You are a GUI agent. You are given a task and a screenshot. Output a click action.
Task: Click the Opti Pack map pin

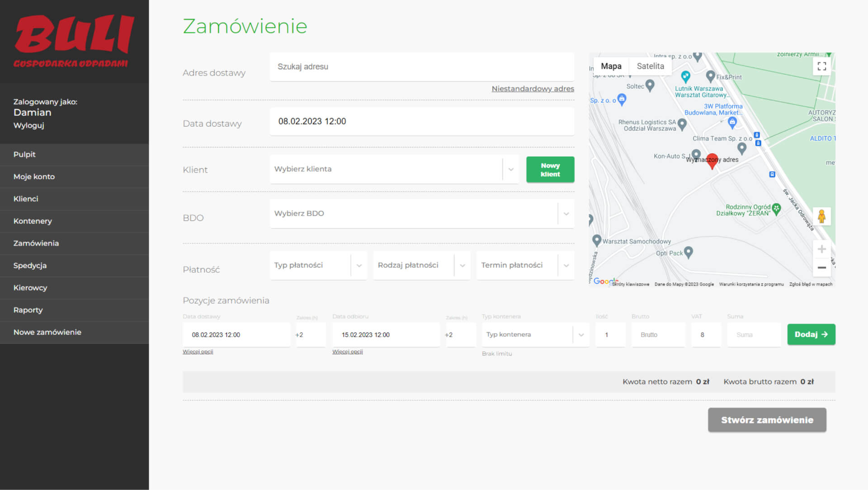[x=688, y=252]
